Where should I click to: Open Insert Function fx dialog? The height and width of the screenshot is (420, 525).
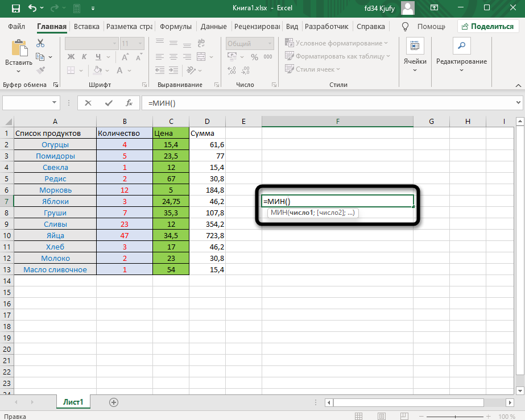click(x=129, y=103)
